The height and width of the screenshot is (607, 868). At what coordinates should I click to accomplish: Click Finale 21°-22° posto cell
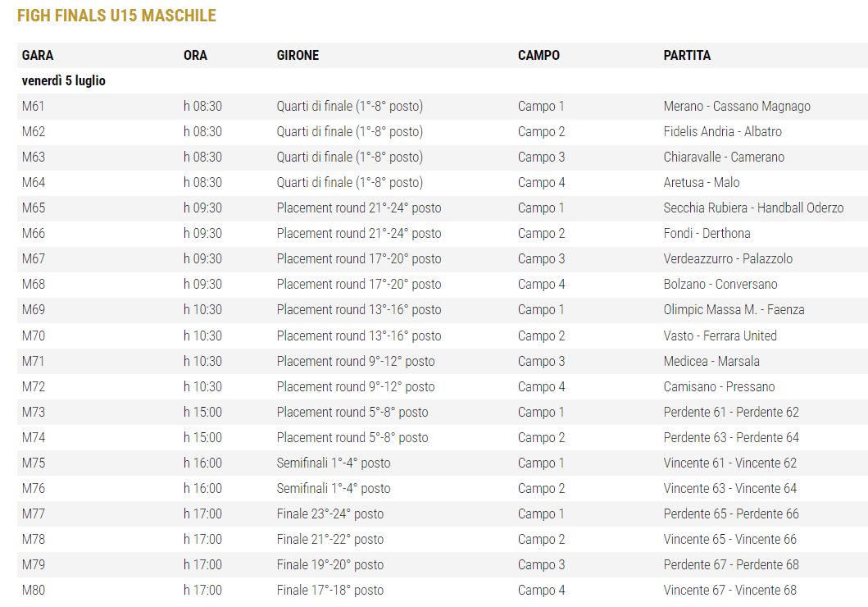pos(330,540)
